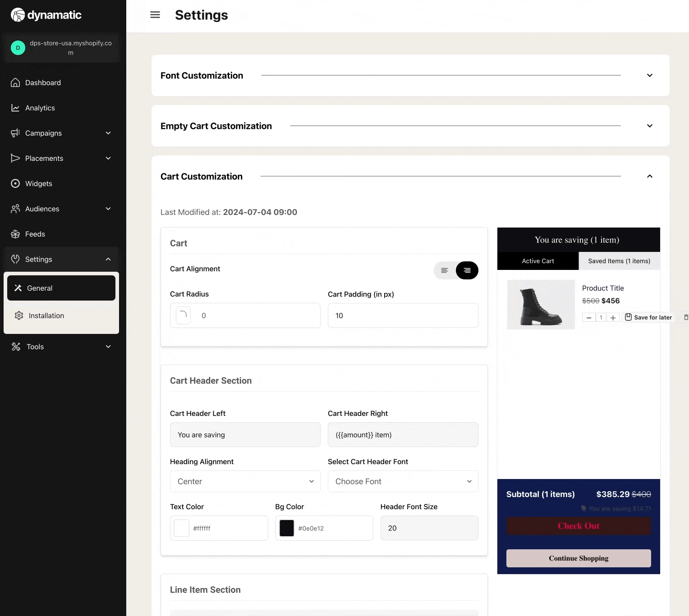Image resolution: width=689 pixels, height=616 pixels.
Task: Open the Heading Alignment dropdown
Action: pyautogui.click(x=245, y=481)
